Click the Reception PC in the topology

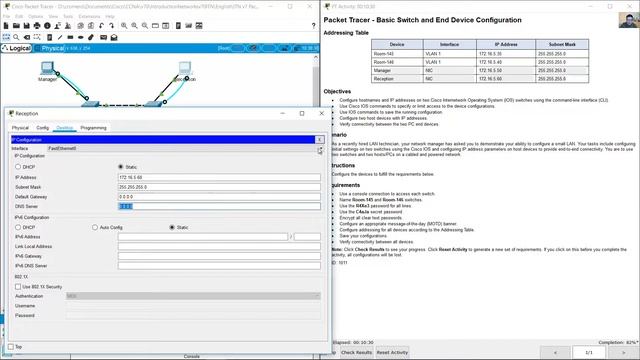pyautogui.click(x=185, y=68)
